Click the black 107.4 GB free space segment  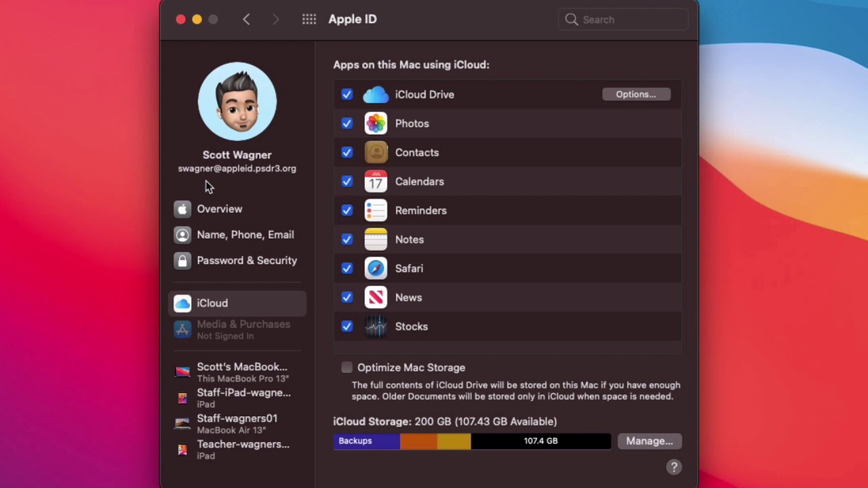540,441
